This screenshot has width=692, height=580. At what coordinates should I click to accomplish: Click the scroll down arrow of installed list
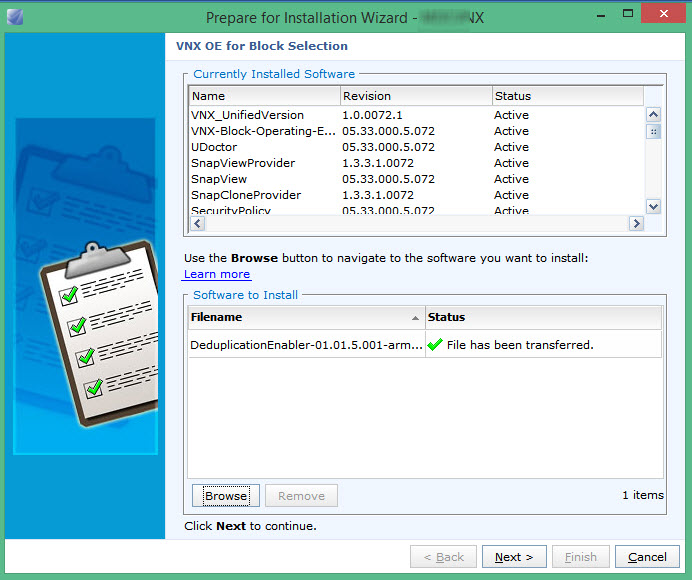[653, 206]
